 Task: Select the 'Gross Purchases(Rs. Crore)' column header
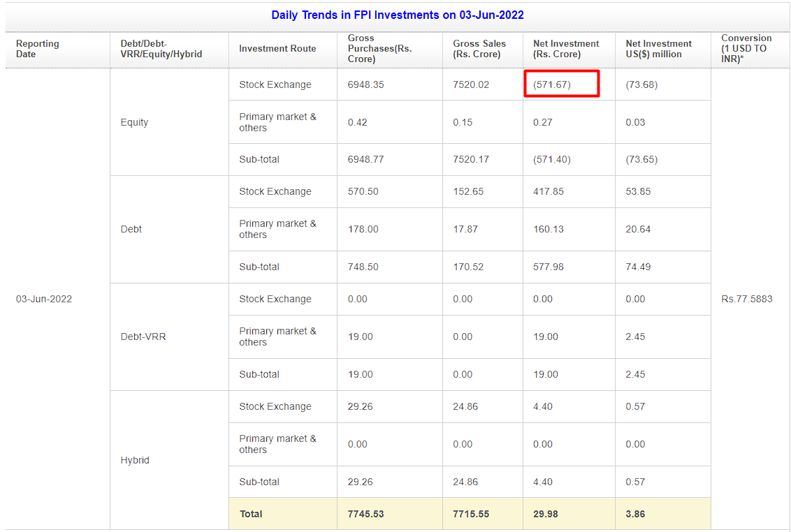point(379,49)
